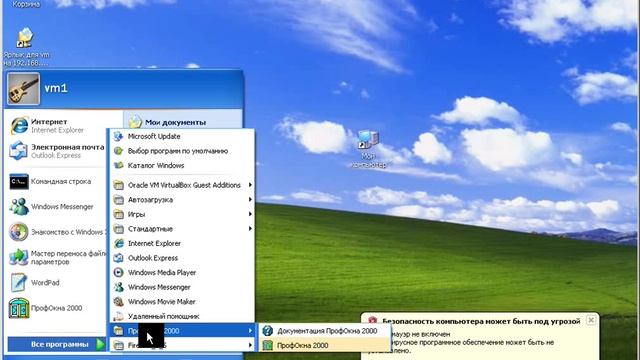Expand Oracle VM VirtualBox Guest Additions folder
This screenshot has height=360, width=640.
click(182, 185)
